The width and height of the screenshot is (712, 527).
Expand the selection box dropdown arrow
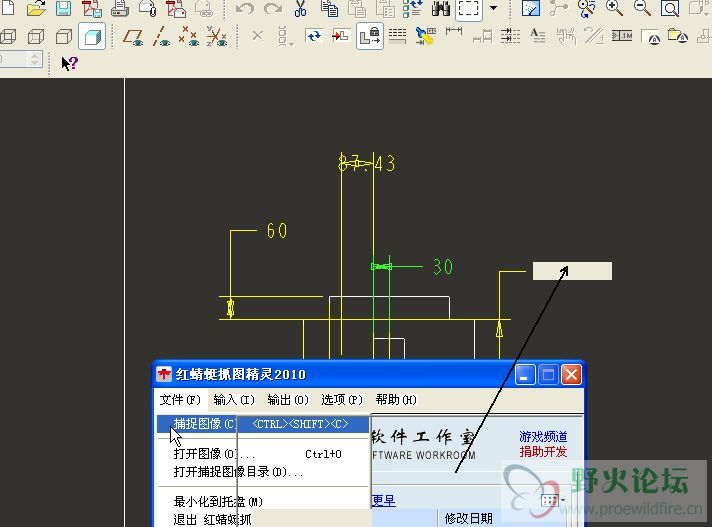tap(494, 8)
